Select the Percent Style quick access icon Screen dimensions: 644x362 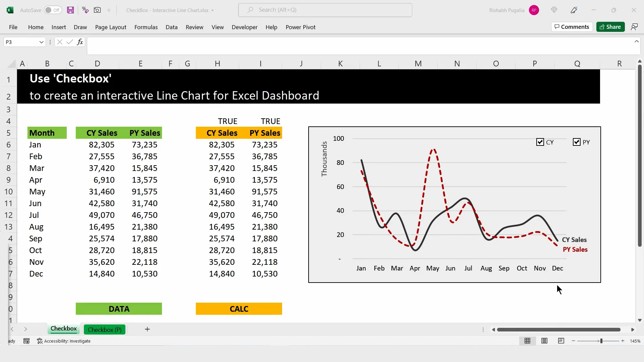pyautogui.click(x=85, y=10)
